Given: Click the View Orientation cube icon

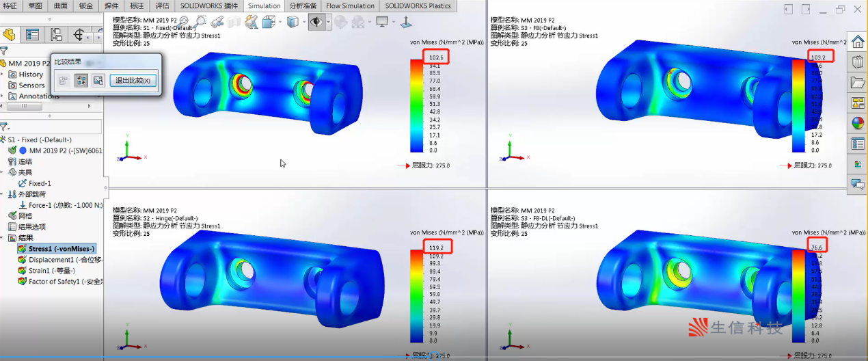Looking at the screenshot, I should tap(269, 22).
